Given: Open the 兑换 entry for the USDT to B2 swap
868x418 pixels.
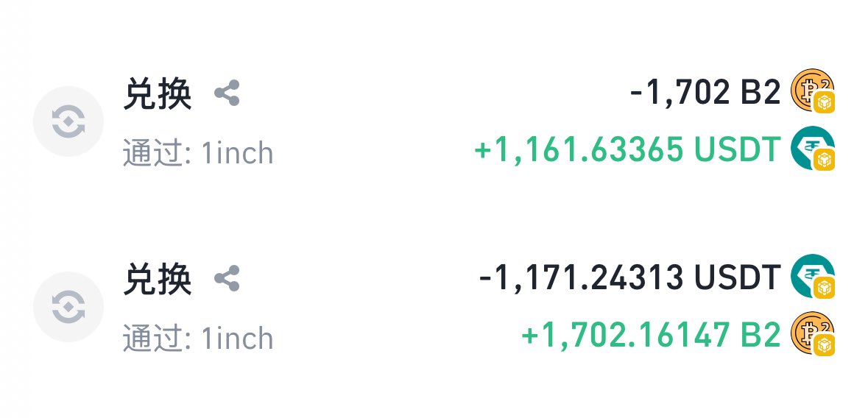Looking at the screenshot, I should pos(158,279).
